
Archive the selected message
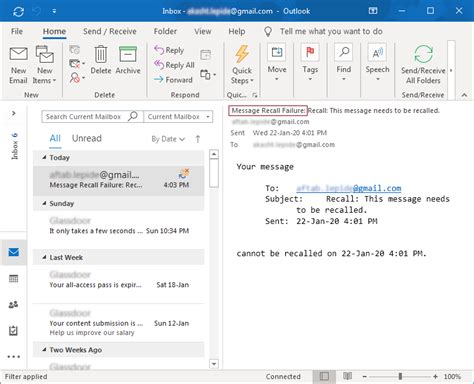128,60
